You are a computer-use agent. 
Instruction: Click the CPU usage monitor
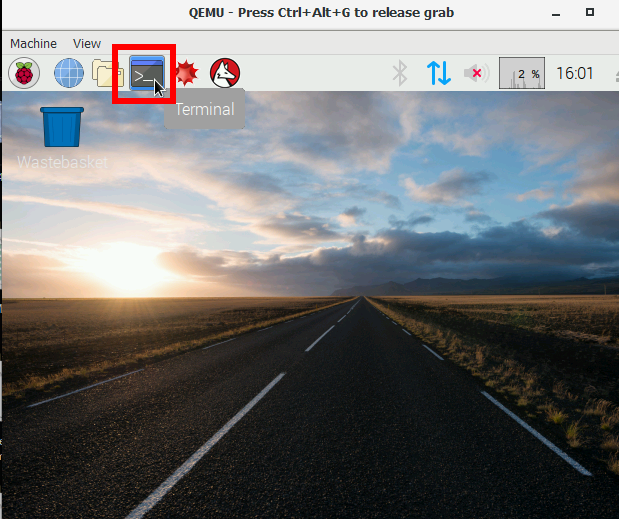[x=522, y=73]
